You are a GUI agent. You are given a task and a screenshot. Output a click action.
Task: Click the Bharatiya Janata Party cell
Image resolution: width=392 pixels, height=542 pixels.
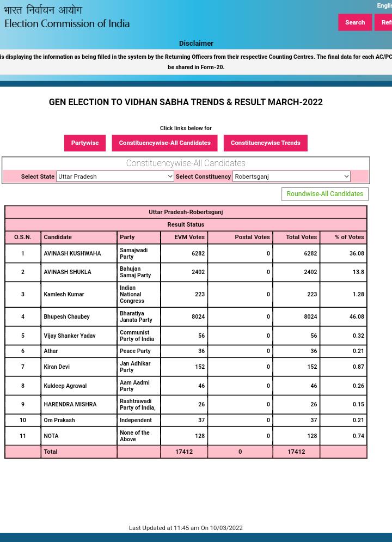pos(136,316)
